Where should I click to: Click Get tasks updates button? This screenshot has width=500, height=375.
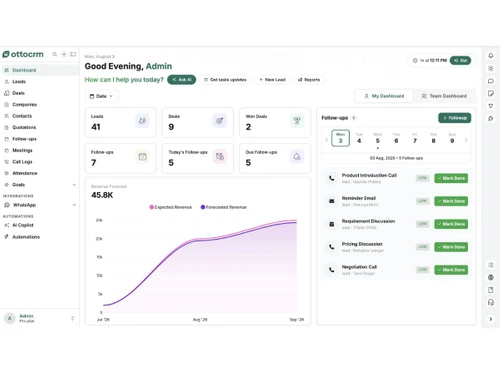pyautogui.click(x=225, y=80)
